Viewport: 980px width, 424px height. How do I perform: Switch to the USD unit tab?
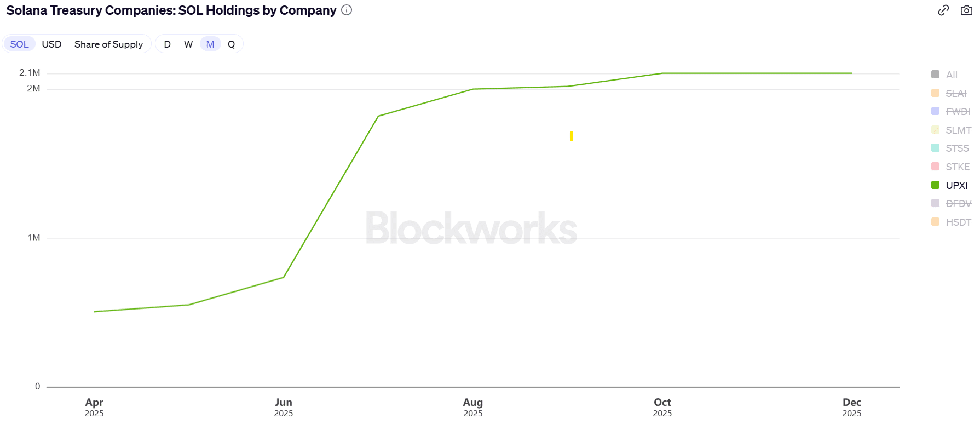pyautogui.click(x=51, y=44)
